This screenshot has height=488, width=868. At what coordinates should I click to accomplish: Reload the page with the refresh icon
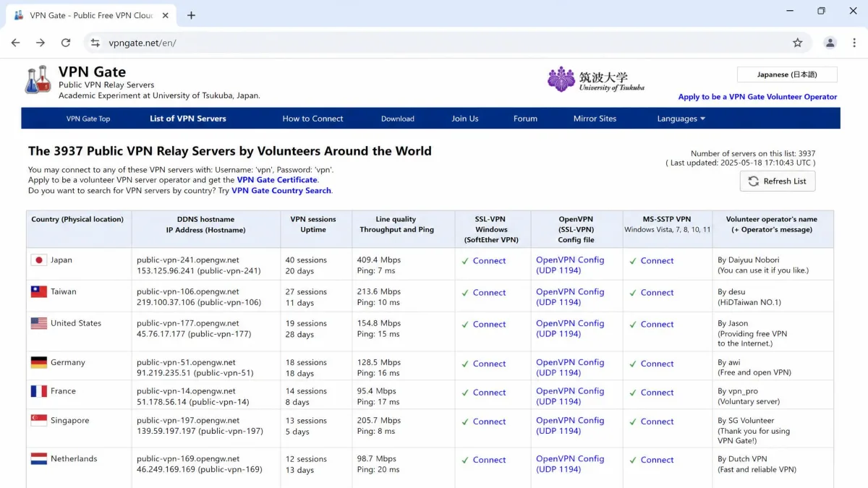[x=65, y=43]
